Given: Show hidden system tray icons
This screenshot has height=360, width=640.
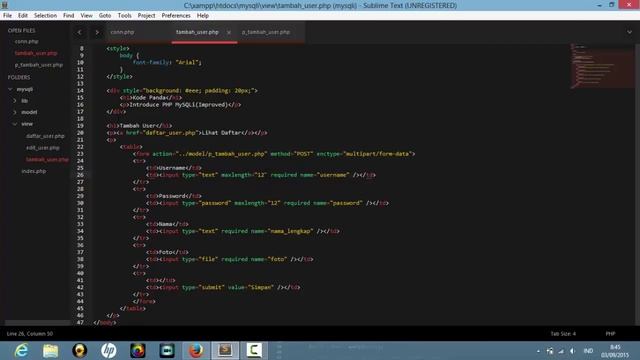Looking at the screenshot, I should pos(538,351).
